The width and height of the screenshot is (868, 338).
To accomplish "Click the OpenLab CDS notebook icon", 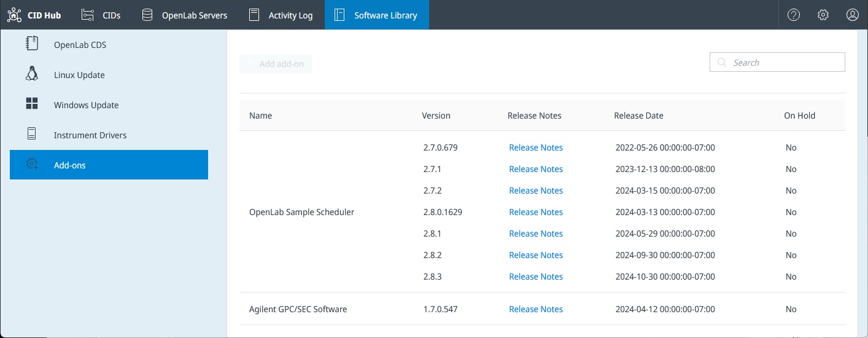I will (32, 44).
